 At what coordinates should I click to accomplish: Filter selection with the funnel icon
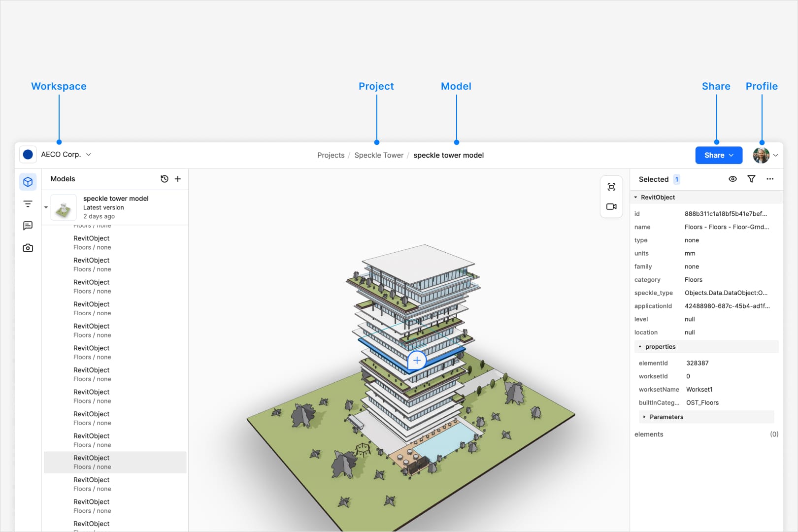tap(751, 179)
